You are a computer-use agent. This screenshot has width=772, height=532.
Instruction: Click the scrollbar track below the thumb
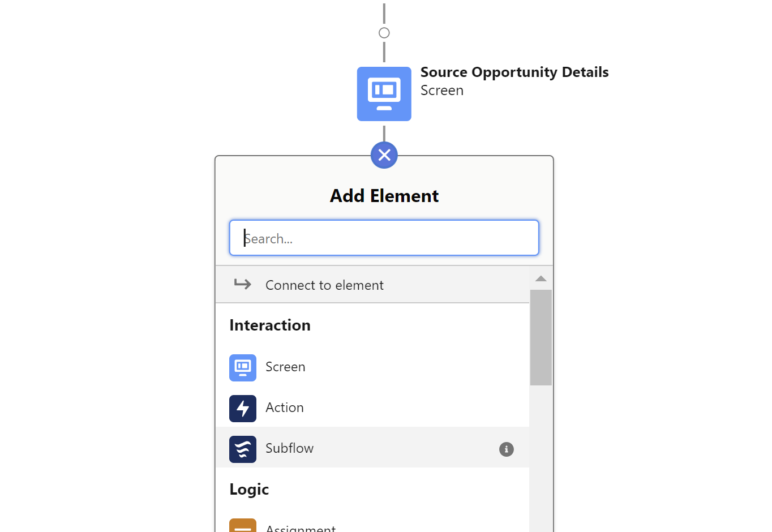[541, 458]
